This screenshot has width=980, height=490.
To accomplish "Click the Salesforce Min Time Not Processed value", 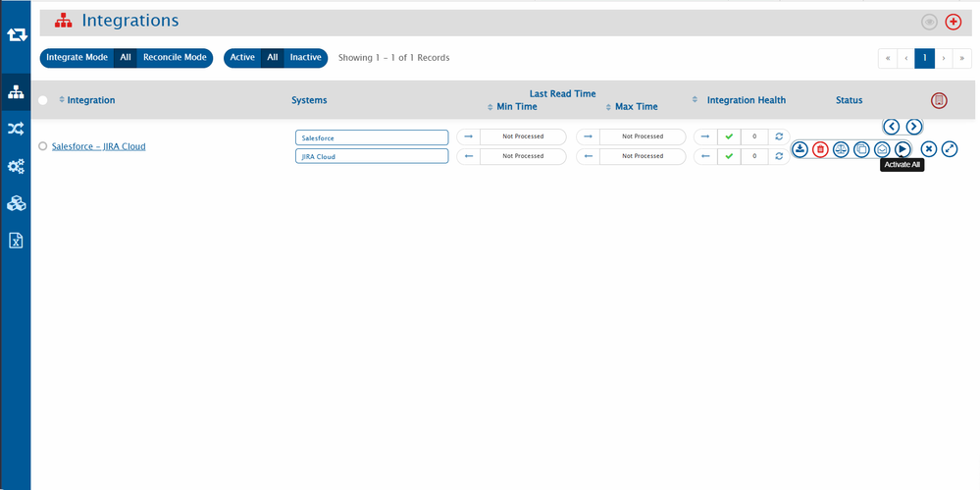I will tap(523, 136).
